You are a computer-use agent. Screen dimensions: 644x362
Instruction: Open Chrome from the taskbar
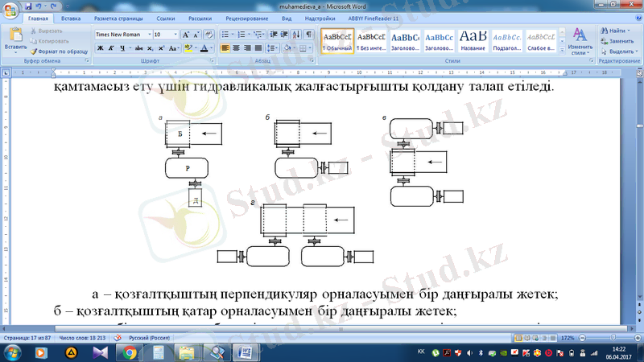tap(130, 352)
